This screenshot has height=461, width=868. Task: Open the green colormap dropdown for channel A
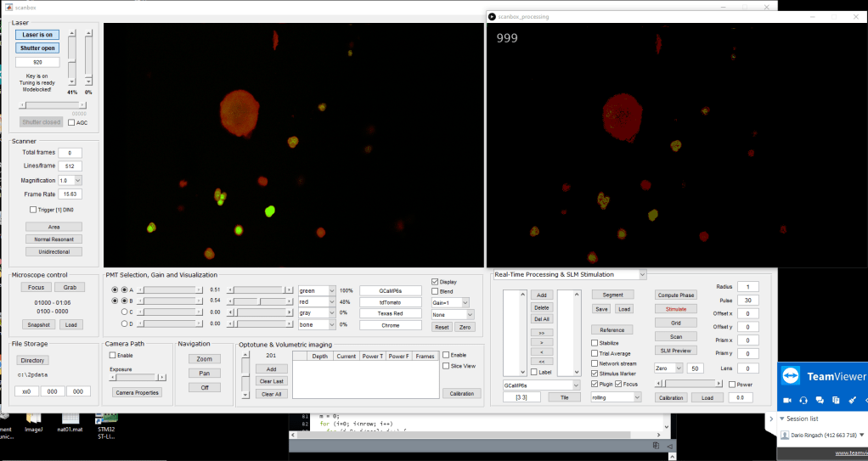(x=317, y=290)
